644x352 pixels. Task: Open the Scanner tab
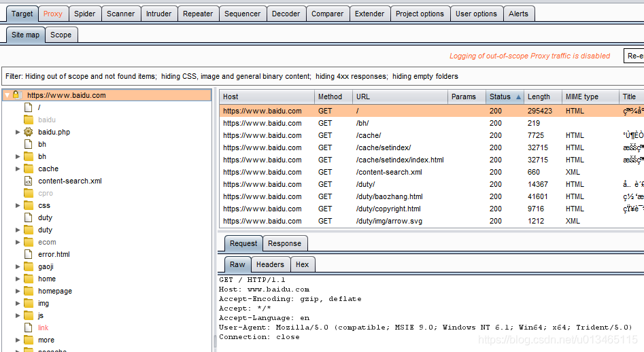click(121, 14)
